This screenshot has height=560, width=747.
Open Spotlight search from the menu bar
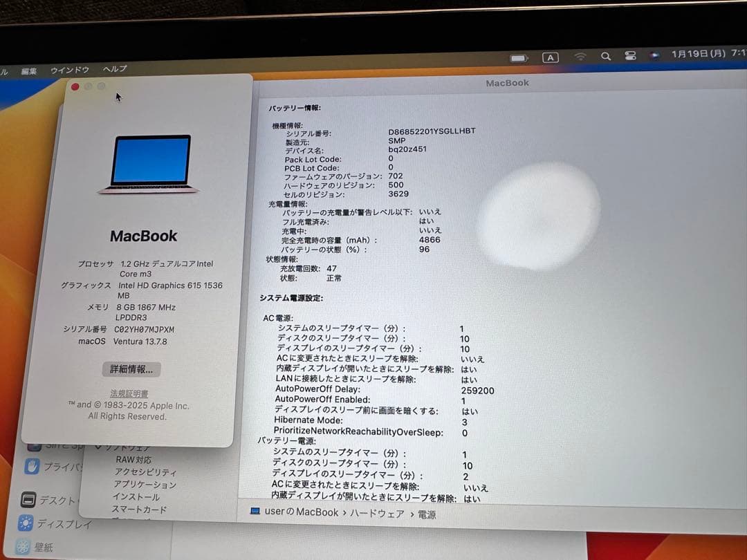pos(605,56)
